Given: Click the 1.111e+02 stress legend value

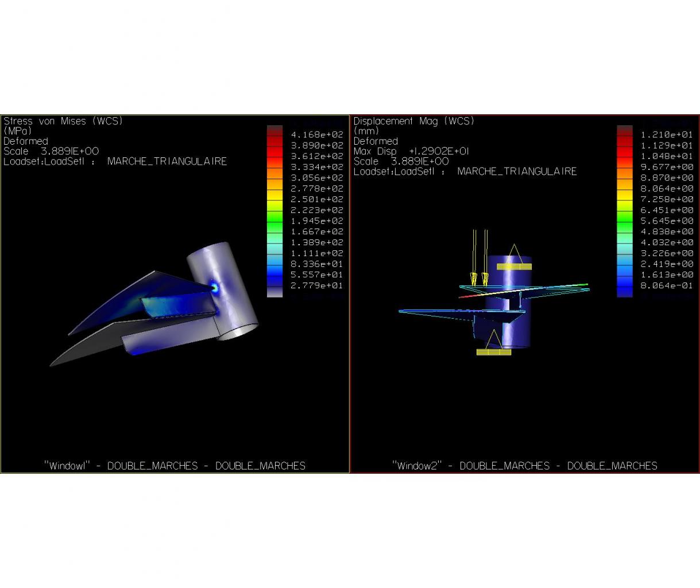Looking at the screenshot, I should point(317,253).
